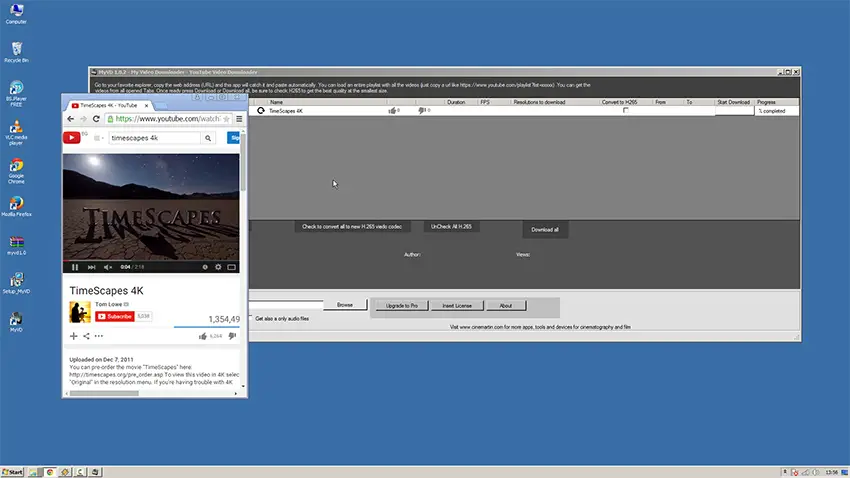Viewport: 850px width, 478px height.
Task: Focus the YouTube search box with timescapes 4k
Action: tap(154, 138)
